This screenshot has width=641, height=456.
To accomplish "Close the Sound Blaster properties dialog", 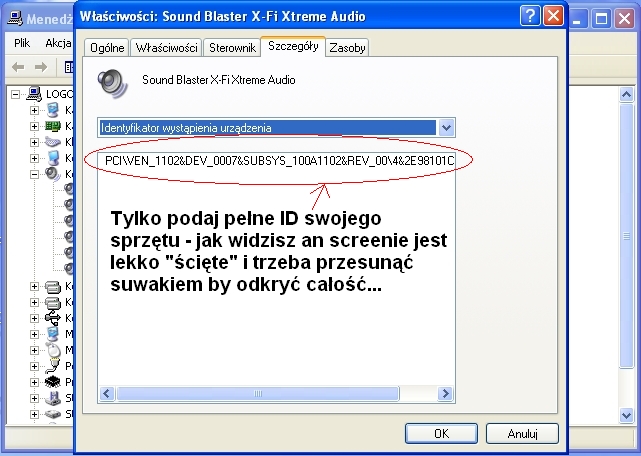I will 553,16.
